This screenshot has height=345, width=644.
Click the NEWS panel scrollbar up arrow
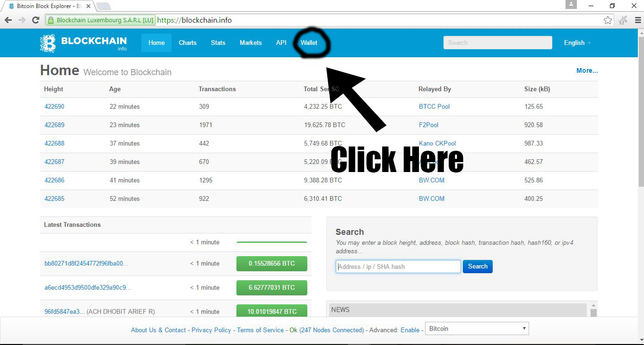click(x=593, y=305)
